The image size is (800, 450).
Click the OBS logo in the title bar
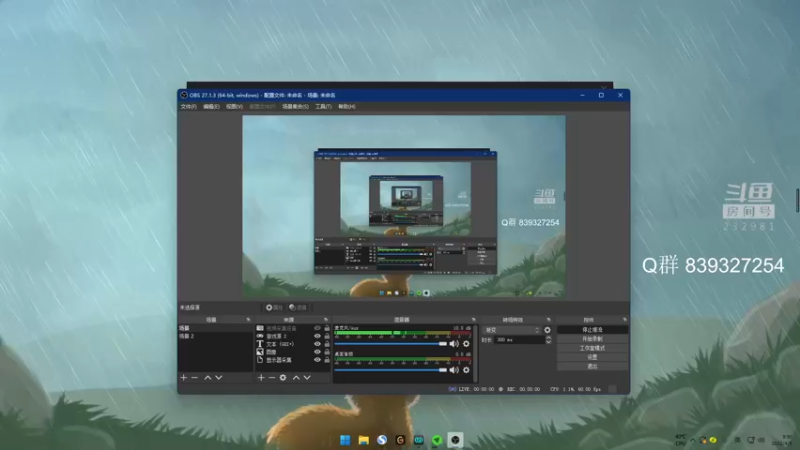[184, 95]
